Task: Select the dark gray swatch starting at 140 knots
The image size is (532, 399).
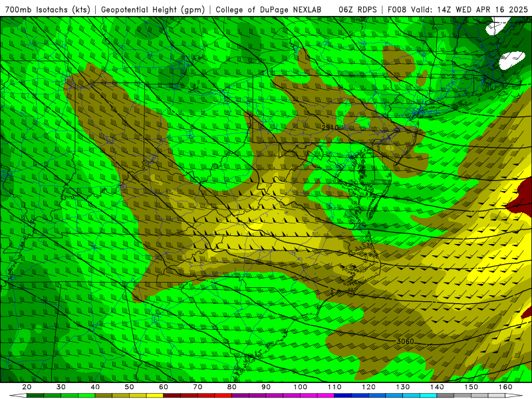Action: tap(445, 395)
